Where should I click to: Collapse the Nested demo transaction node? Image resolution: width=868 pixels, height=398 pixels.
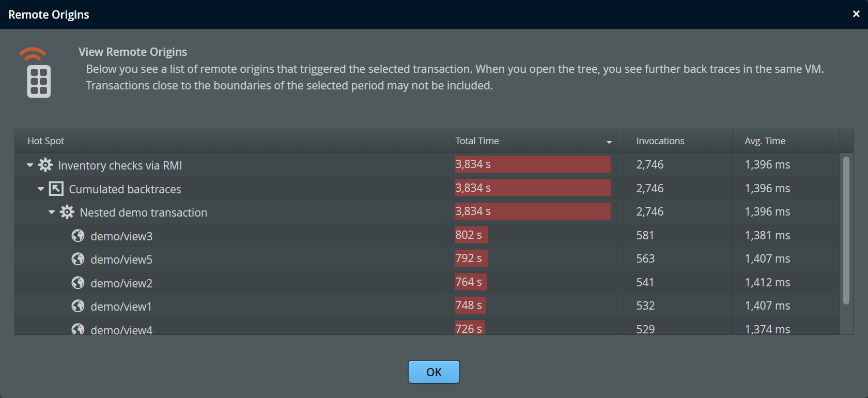[x=52, y=212]
